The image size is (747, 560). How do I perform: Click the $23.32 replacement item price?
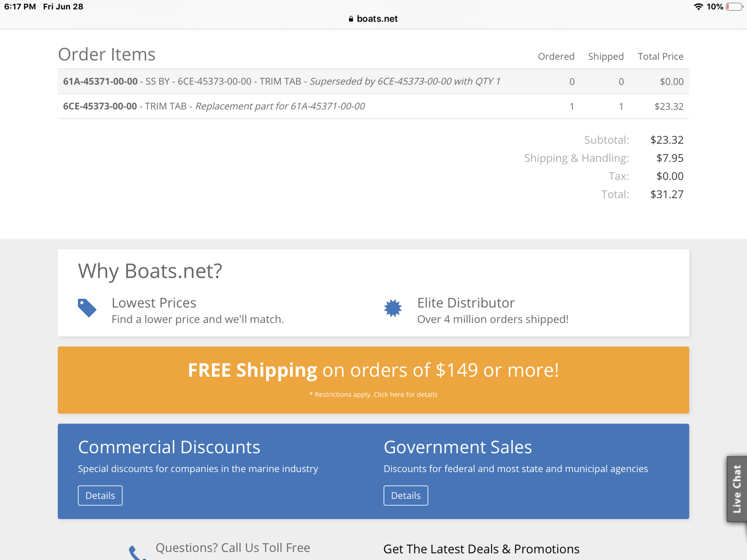click(669, 107)
